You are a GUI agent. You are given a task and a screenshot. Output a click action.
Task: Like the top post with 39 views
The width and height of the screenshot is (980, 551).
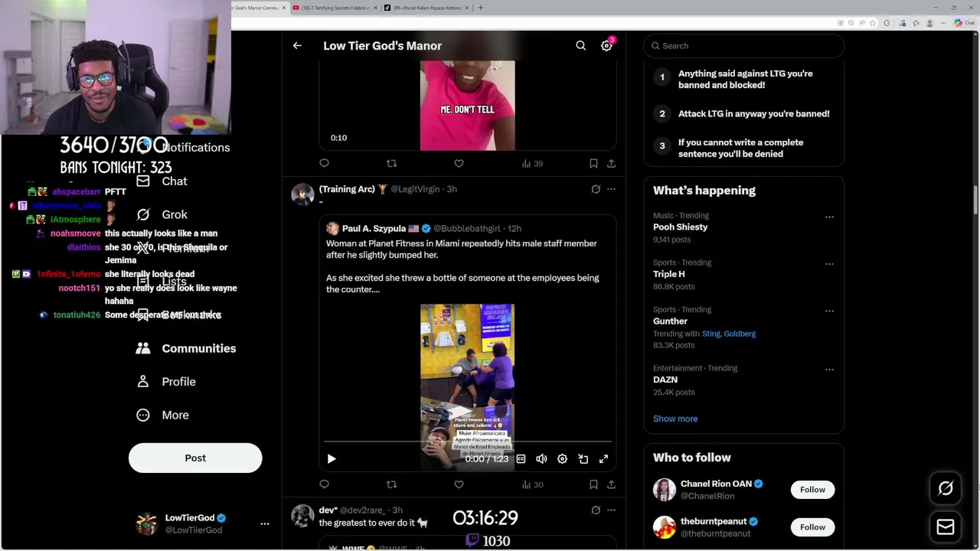[x=459, y=163]
